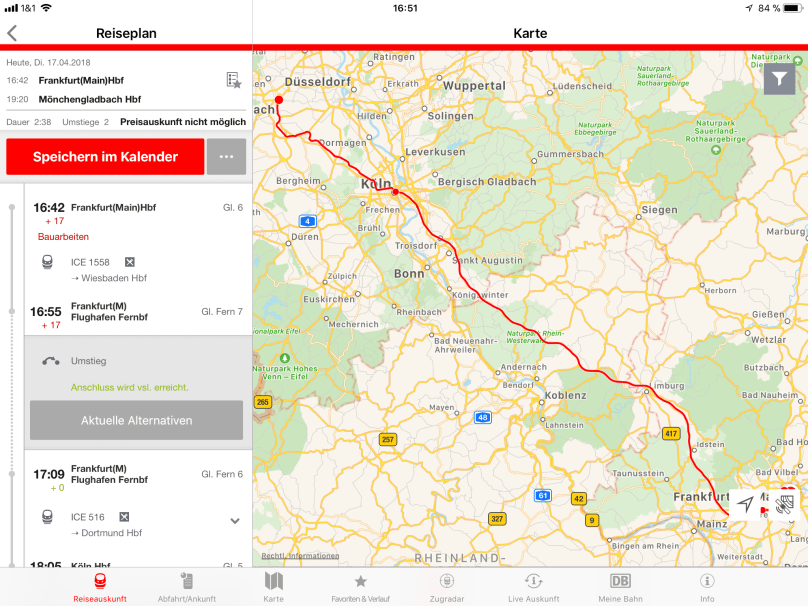Open Meine Bahn DB tab
Image resolution: width=808 pixels, height=606 pixels.
click(620, 587)
